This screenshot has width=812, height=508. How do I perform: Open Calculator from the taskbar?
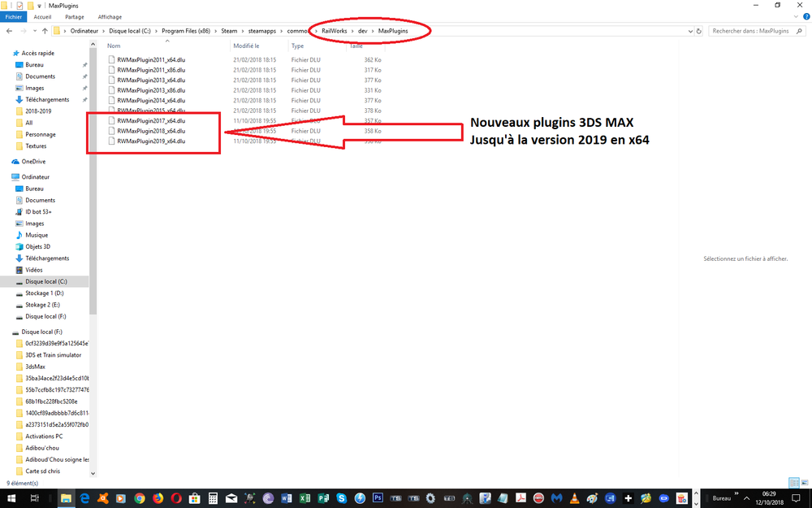[x=212, y=499]
